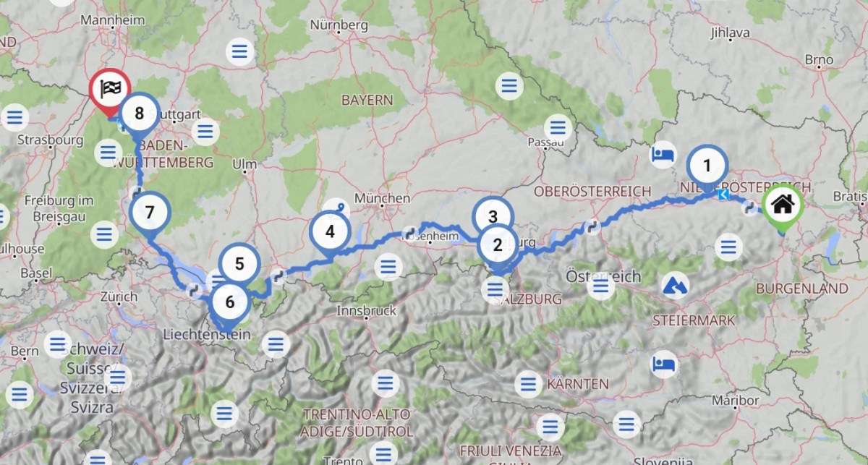
Task: Click the list icon above Passau
Action: [557, 130]
